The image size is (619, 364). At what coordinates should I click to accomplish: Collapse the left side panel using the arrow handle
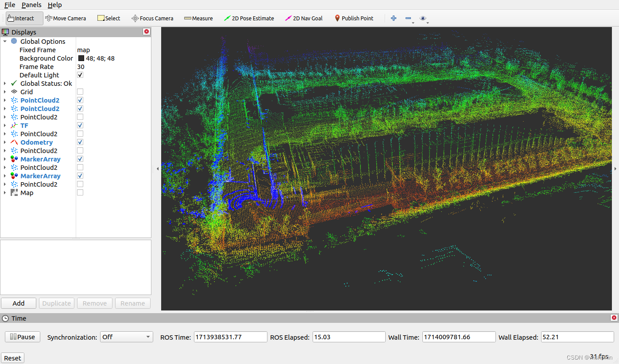(158, 169)
